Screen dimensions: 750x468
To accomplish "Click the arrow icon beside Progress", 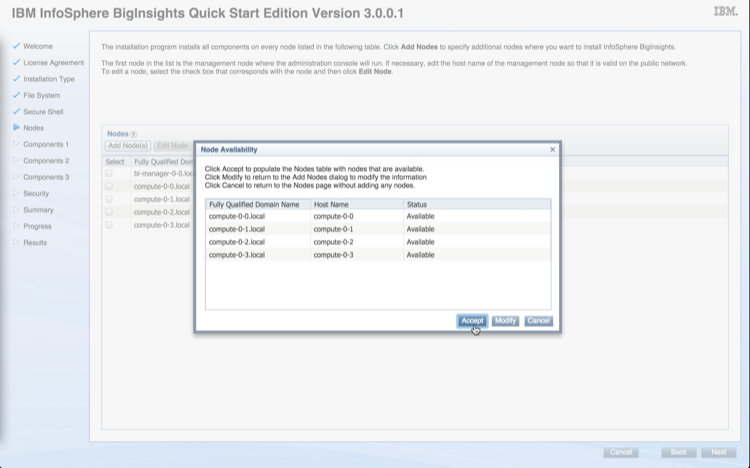I will click(x=16, y=225).
